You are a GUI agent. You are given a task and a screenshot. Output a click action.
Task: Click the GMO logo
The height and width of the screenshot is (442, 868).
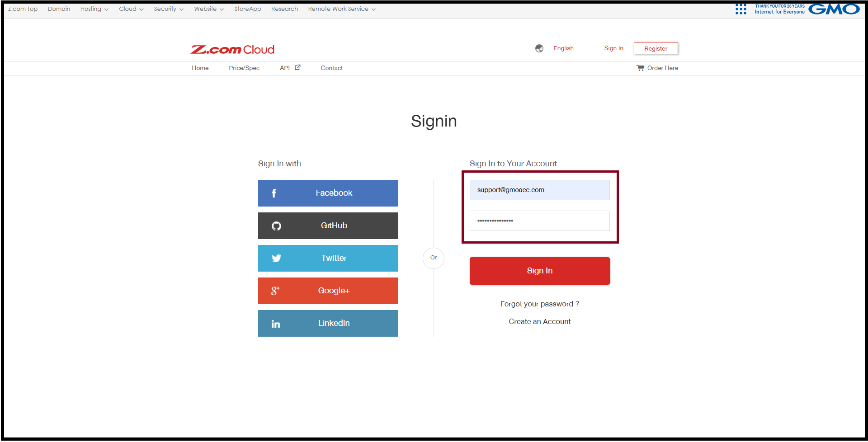(x=834, y=9)
